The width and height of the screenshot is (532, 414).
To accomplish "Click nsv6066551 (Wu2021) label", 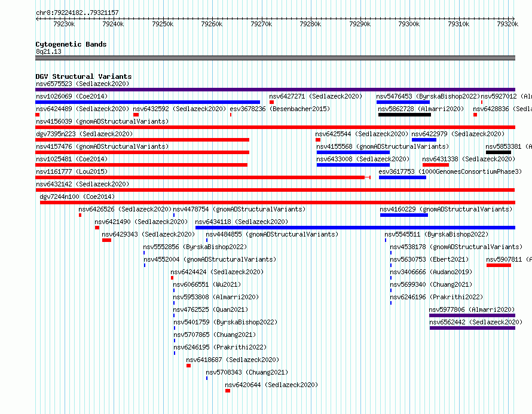I will tap(207, 284).
